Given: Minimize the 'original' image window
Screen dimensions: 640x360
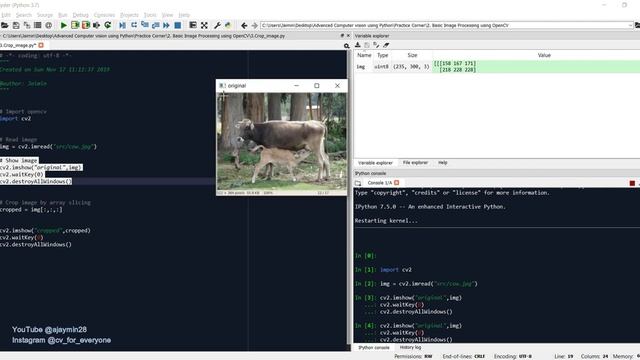Looking at the screenshot, I should click(x=297, y=86).
